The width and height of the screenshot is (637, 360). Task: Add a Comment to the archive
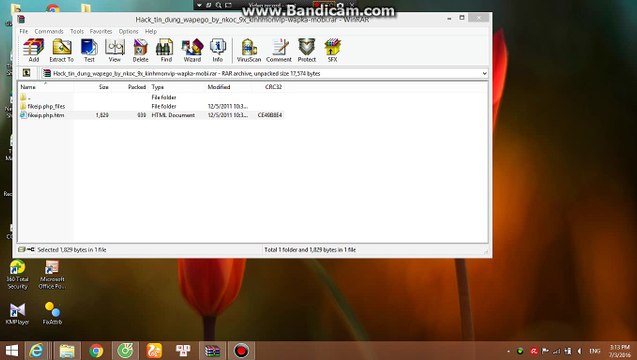pos(279,50)
